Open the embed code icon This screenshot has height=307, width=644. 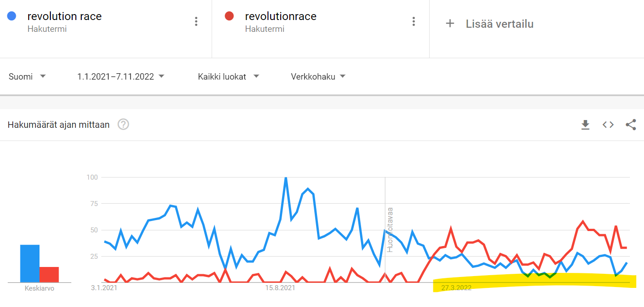point(608,125)
